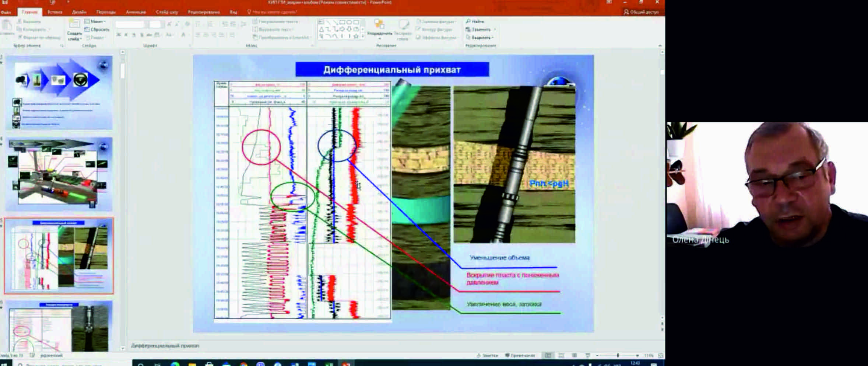Image resolution: width=868 pixels, height=366 pixels.
Task: Toggle underline (Ч) formatting
Action: tap(134, 35)
